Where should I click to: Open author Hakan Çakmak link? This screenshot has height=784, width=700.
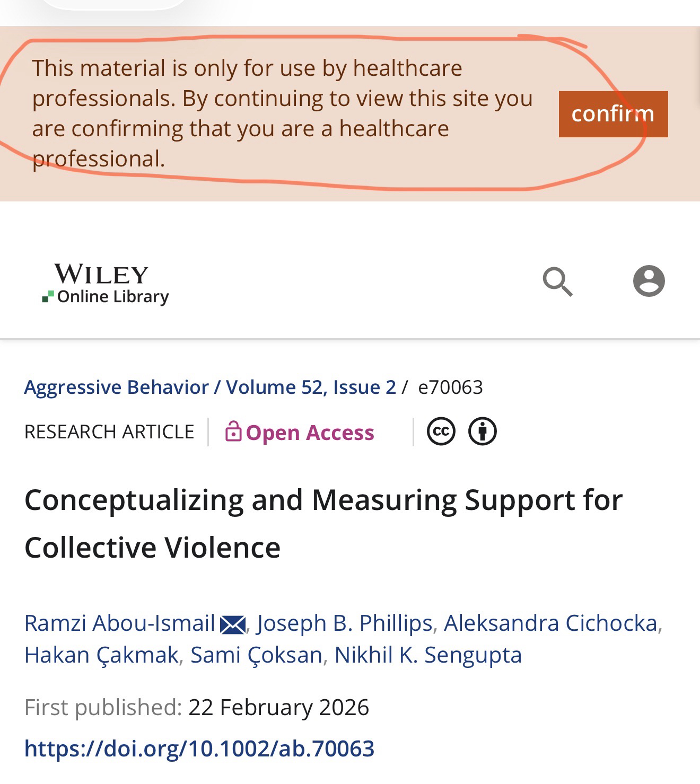101,655
